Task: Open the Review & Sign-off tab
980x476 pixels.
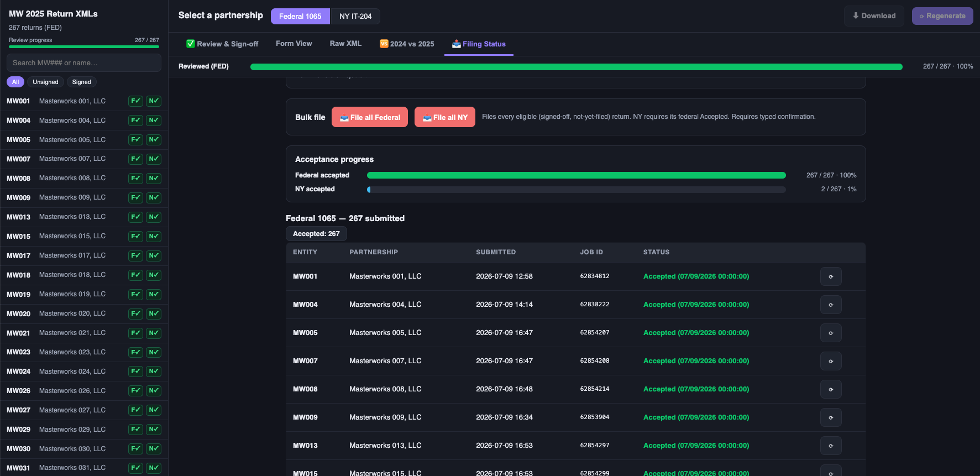Action: (x=222, y=44)
